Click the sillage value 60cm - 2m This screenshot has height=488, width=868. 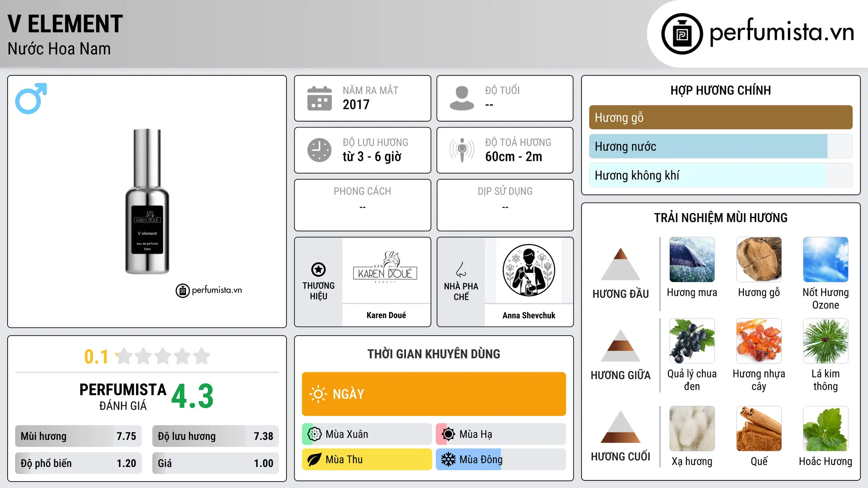coord(514,157)
